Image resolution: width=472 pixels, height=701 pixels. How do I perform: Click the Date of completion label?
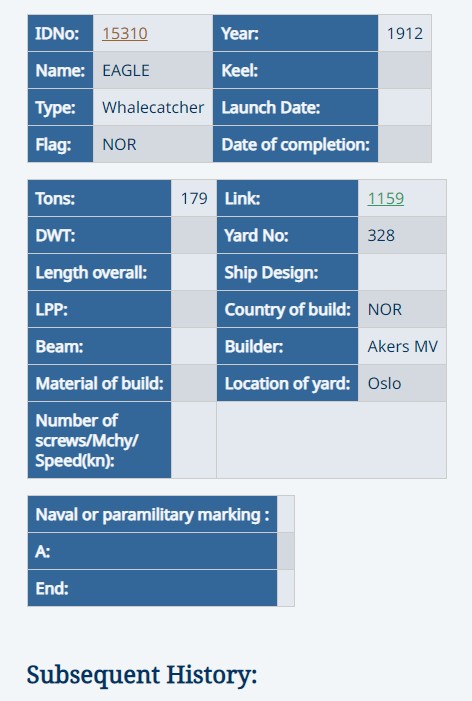tap(295, 145)
